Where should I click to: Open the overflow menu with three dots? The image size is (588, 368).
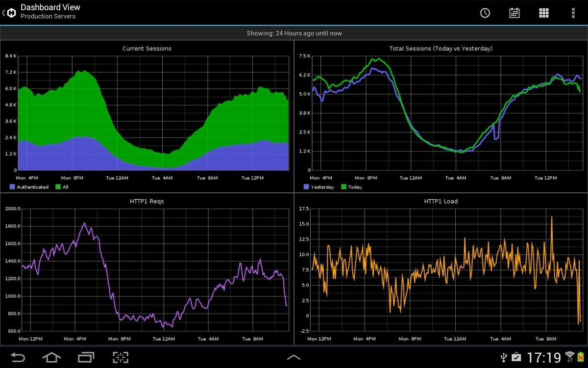tap(572, 13)
